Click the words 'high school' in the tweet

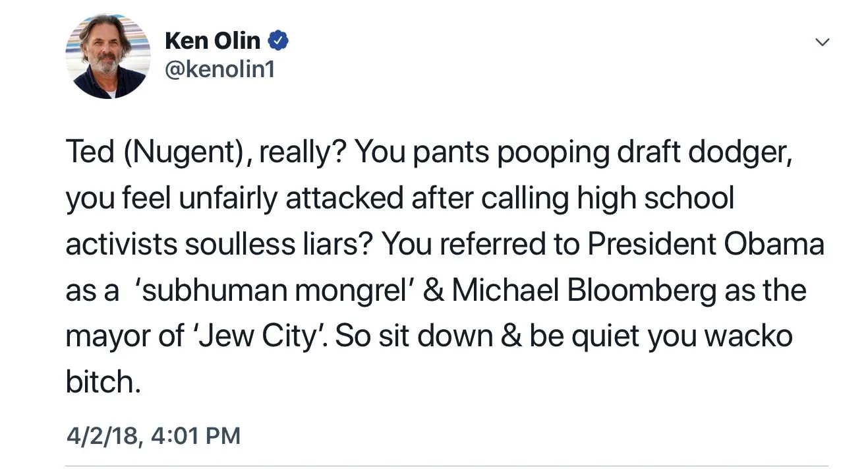click(655, 198)
